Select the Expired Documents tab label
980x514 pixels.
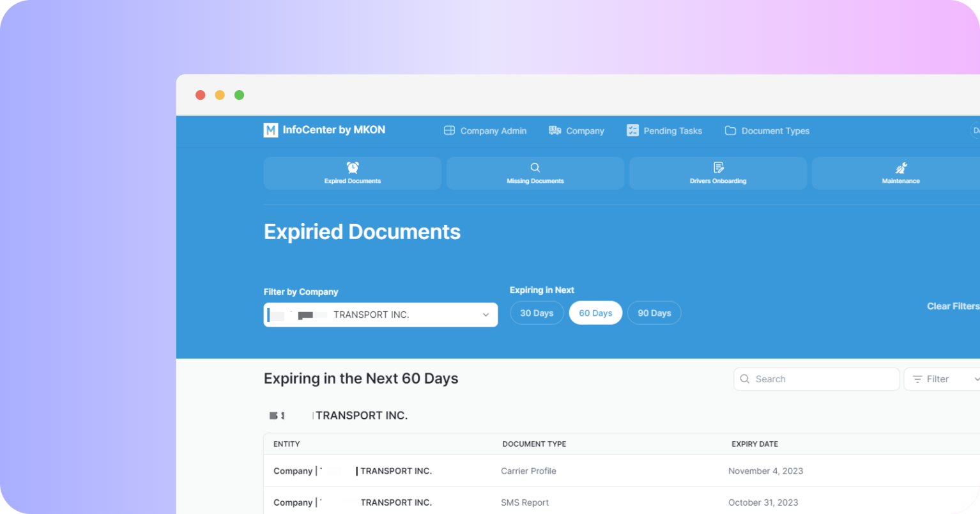[x=353, y=181]
